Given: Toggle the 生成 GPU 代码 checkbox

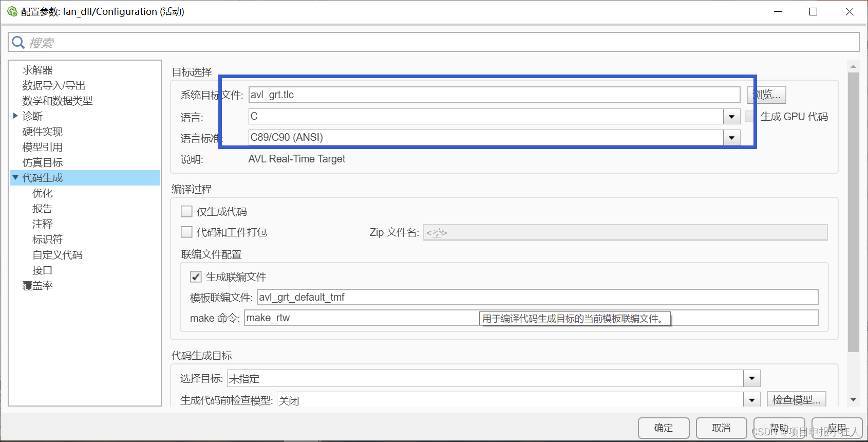Looking at the screenshot, I should [750, 117].
